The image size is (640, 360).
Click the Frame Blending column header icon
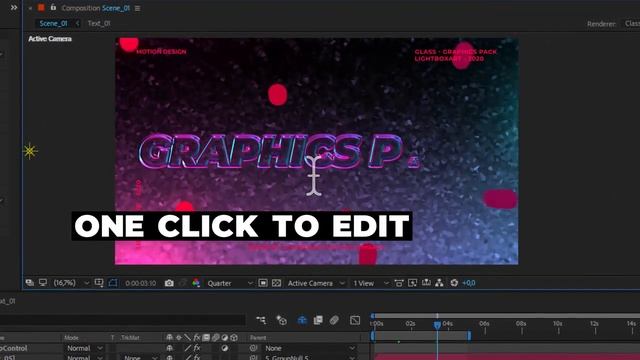pos(206,338)
